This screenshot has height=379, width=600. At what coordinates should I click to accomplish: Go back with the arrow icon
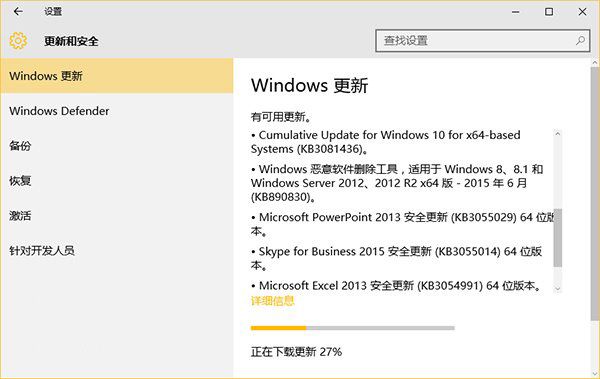point(18,11)
